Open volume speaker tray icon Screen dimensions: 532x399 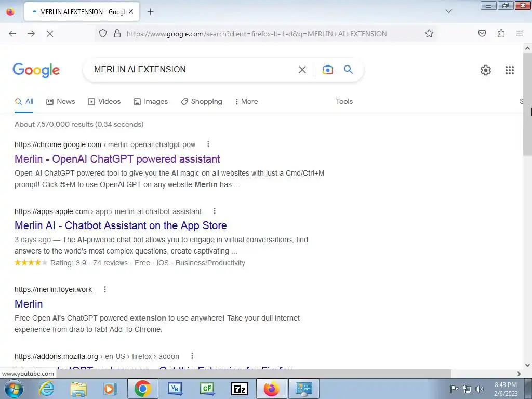point(480,389)
